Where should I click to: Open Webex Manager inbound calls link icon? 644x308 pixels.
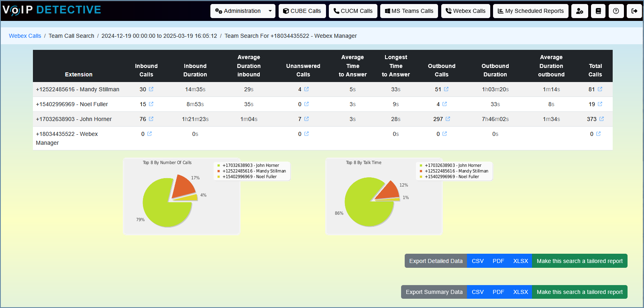[x=149, y=134]
